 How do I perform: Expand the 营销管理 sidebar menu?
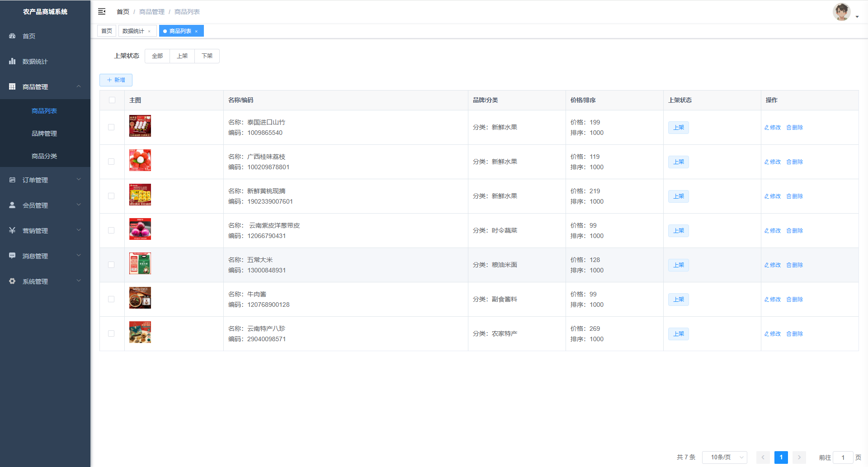45,231
